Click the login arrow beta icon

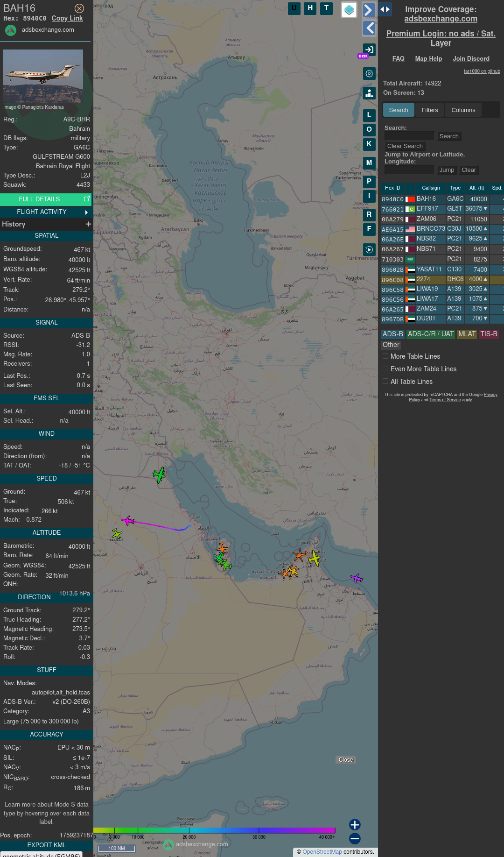point(369,50)
